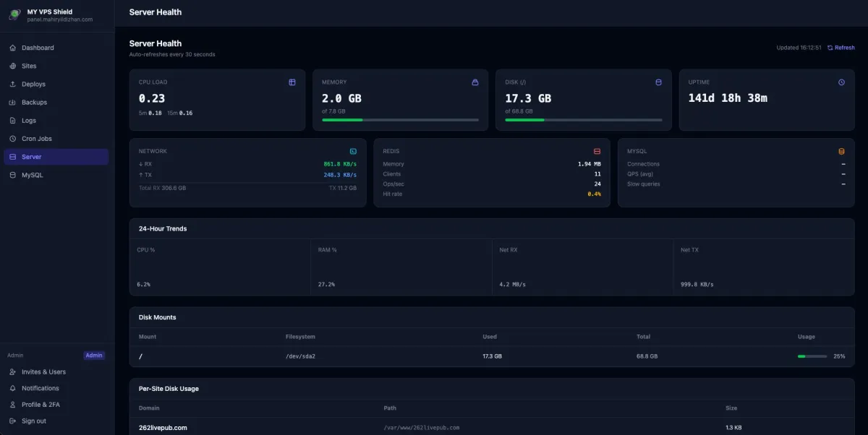Click the Server icon in sidebar
Screen dimensions: 868x435
(x=13, y=157)
